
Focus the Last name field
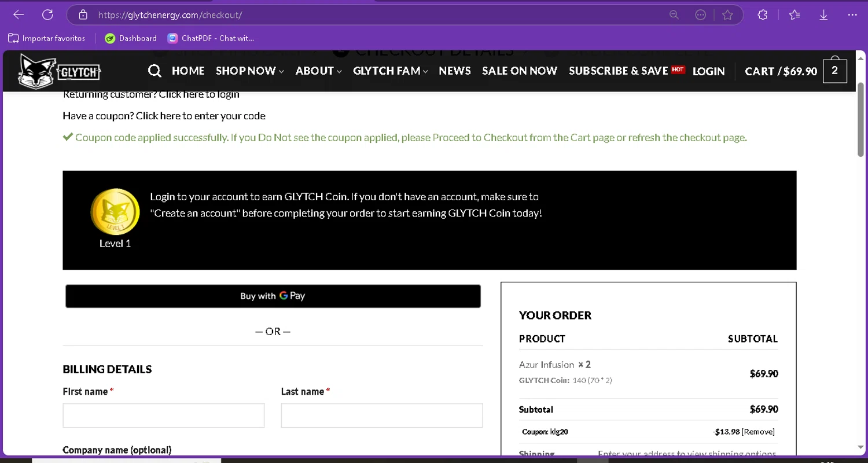382,416
